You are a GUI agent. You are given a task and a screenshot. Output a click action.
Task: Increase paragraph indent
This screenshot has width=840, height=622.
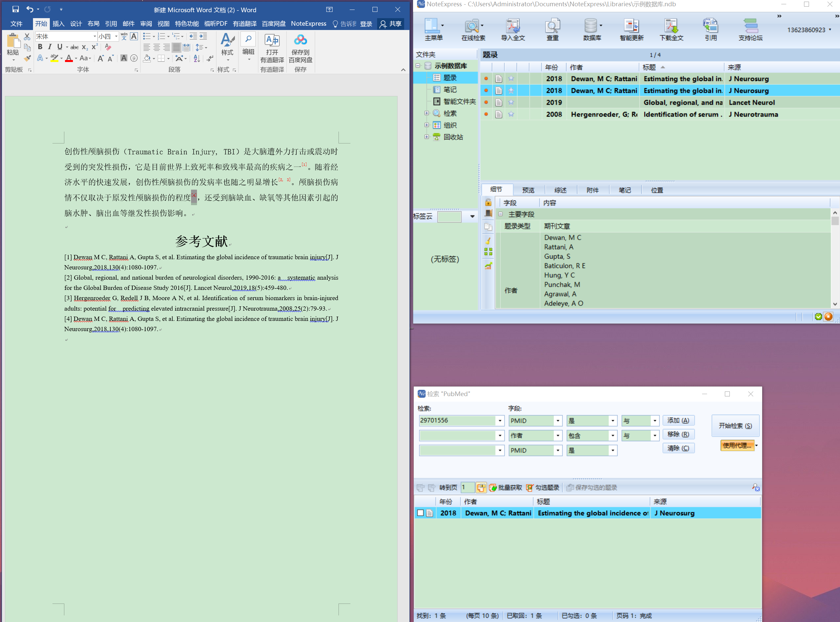(203, 36)
